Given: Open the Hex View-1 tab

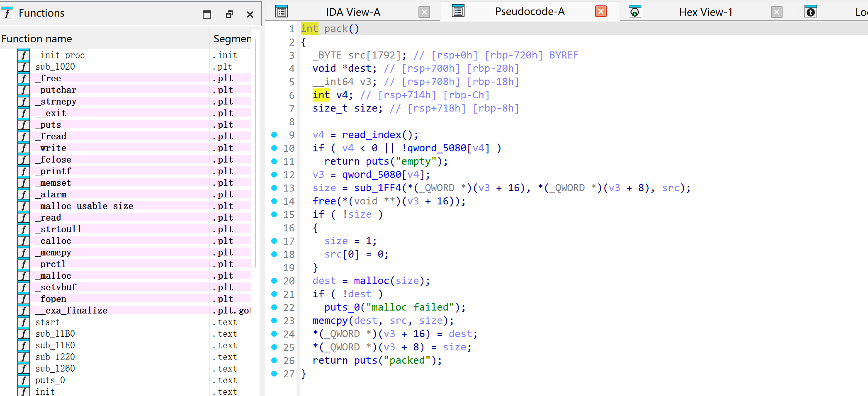Looking at the screenshot, I should click(705, 12).
